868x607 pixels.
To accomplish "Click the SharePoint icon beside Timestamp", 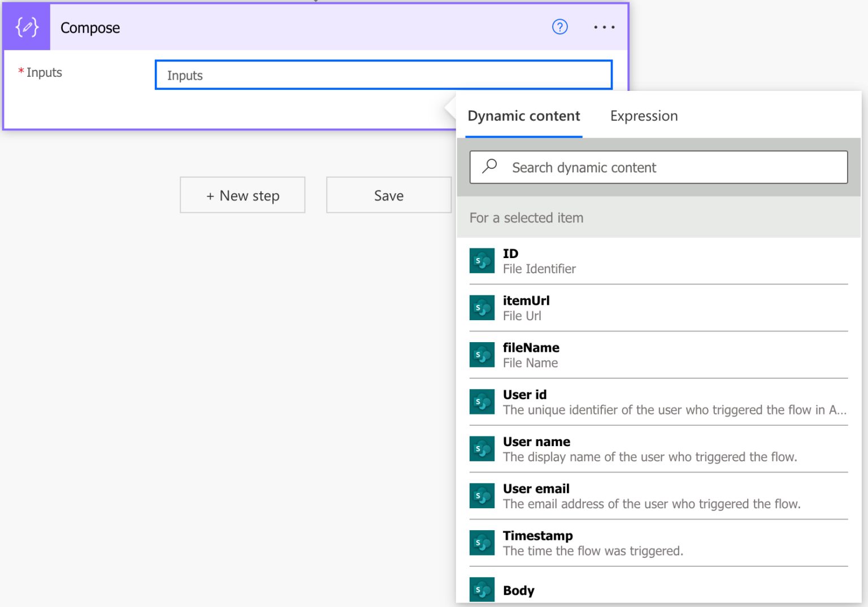I will 481,543.
